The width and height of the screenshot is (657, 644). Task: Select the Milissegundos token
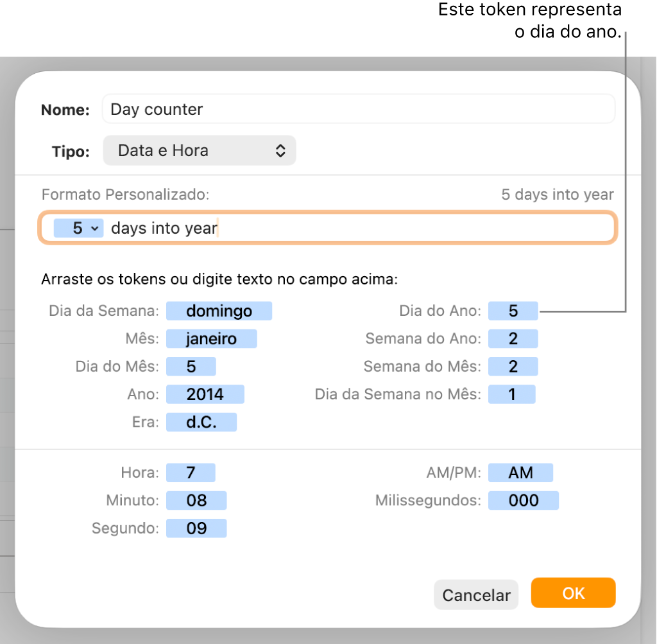click(x=523, y=500)
